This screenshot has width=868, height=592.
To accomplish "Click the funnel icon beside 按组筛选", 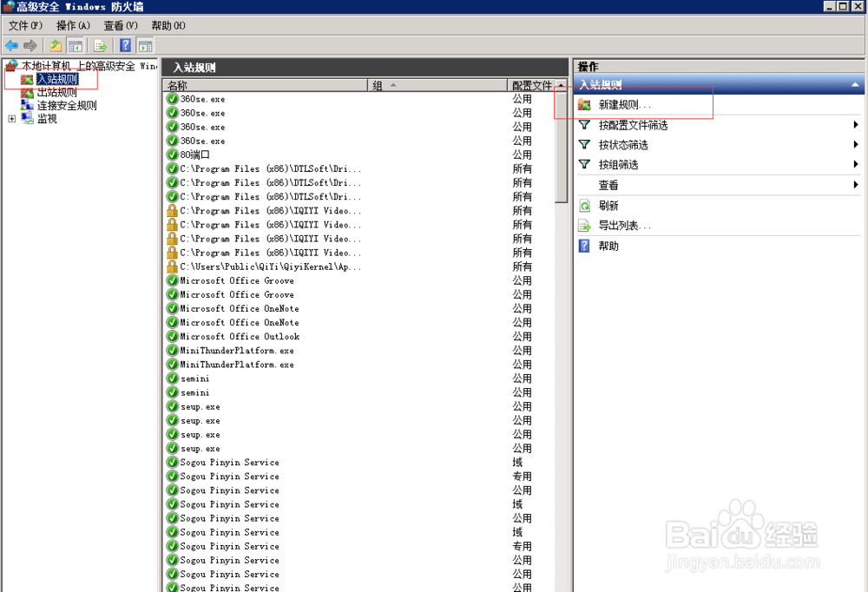I will click(x=584, y=164).
